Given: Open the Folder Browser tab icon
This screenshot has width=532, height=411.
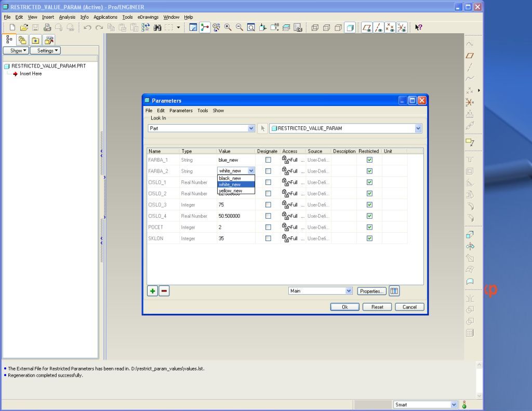Looking at the screenshot, I should coord(22,41).
